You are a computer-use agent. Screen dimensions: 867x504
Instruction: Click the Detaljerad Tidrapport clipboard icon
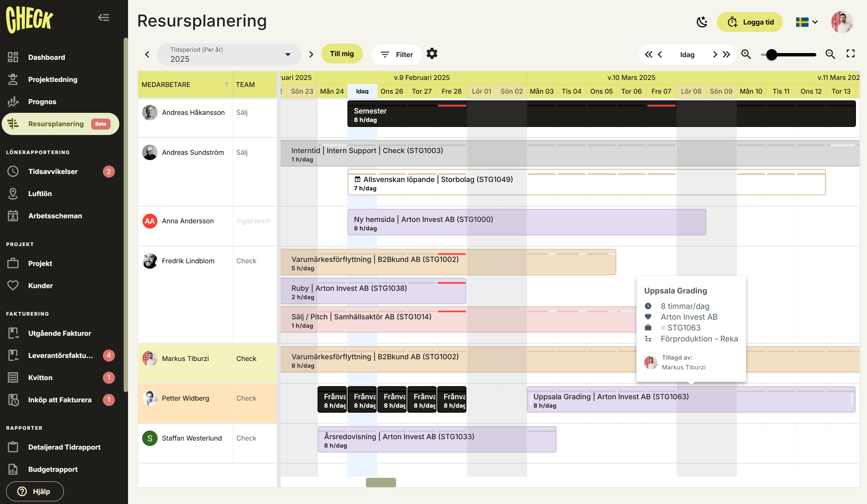pyautogui.click(x=13, y=447)
